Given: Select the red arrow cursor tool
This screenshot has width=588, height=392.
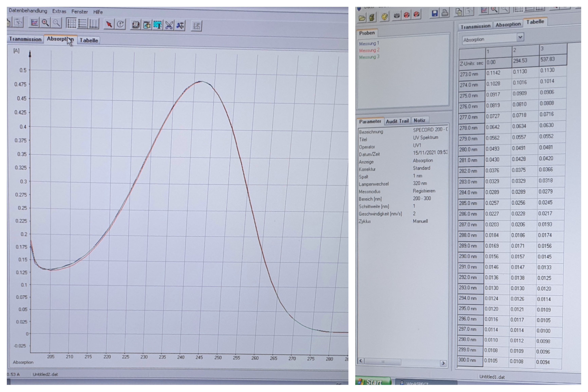Looking at the screenshot, I should [x=109, y=24].
